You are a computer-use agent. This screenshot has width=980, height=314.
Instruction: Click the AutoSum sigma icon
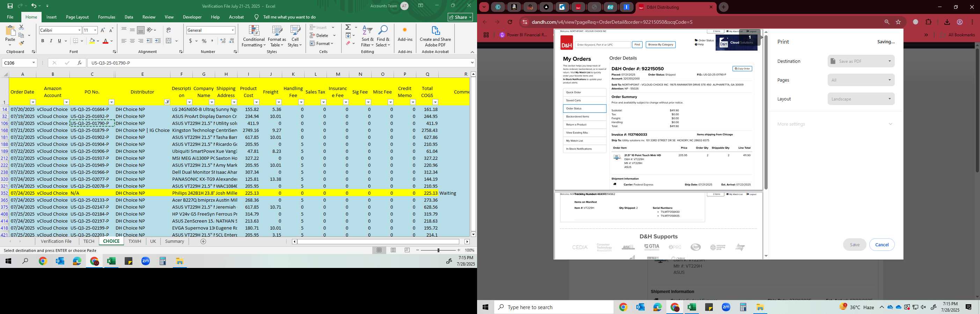pyautogui.click(x=348, y=27)
